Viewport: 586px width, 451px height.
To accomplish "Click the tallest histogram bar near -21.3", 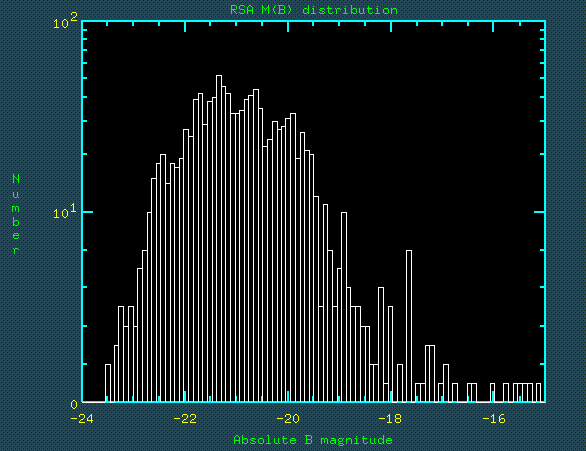I will 219,239.
